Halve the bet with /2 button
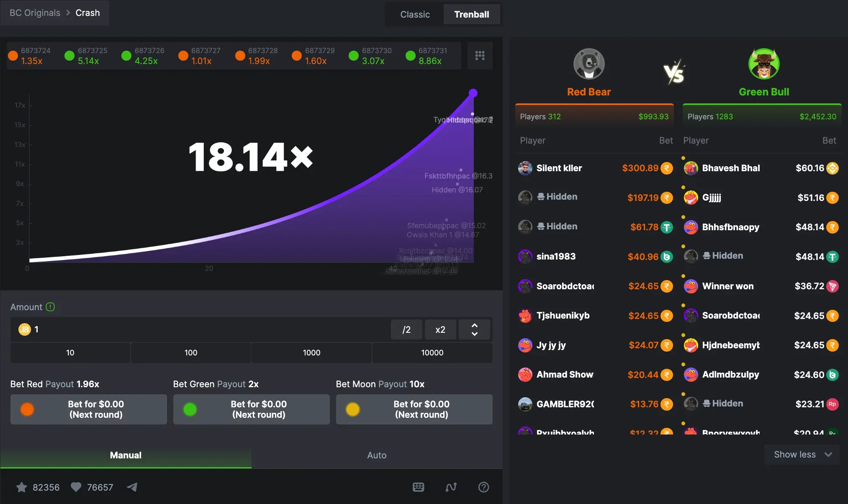Viewport: 848px width, 504px height. point(406,329)
